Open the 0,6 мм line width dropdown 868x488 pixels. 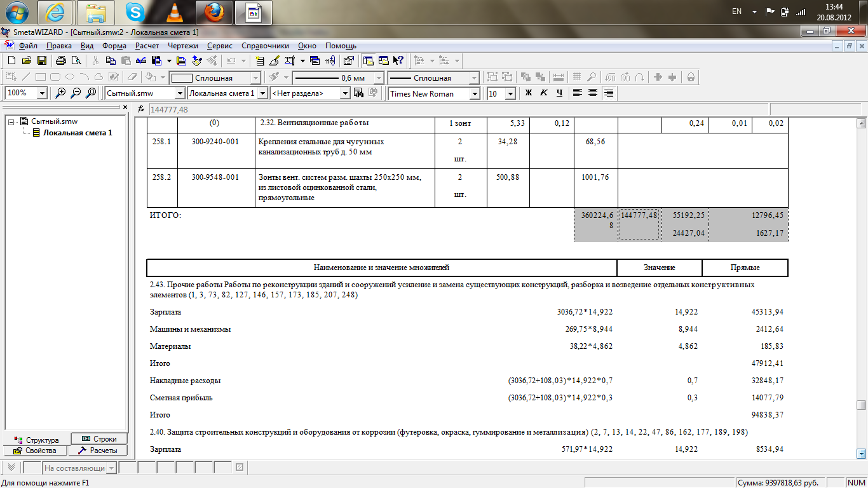(x=379, y=78)
